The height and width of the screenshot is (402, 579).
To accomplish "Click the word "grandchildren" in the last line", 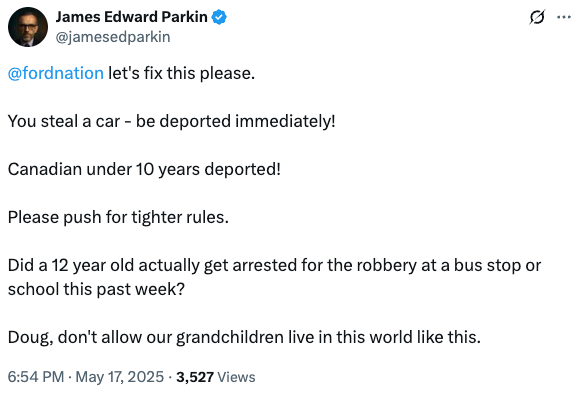I will [x=230, y=337].
